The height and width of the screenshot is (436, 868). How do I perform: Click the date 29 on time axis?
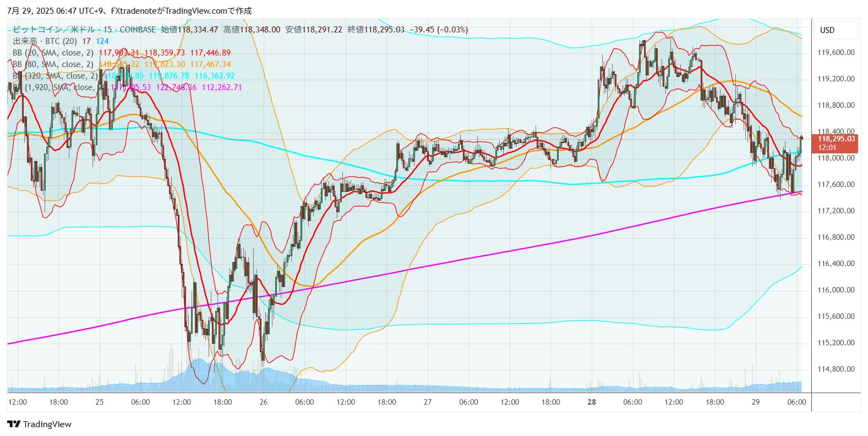tap(756, 402)
